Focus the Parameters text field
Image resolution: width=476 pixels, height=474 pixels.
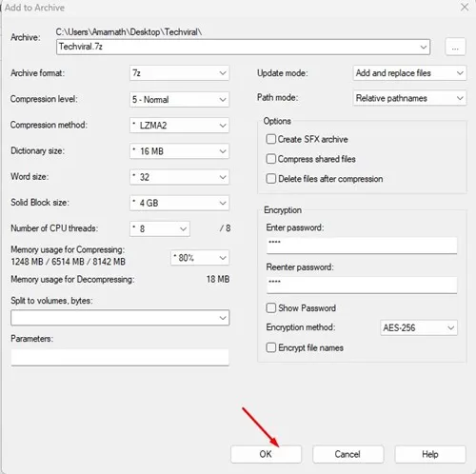(x=120, y=357)
